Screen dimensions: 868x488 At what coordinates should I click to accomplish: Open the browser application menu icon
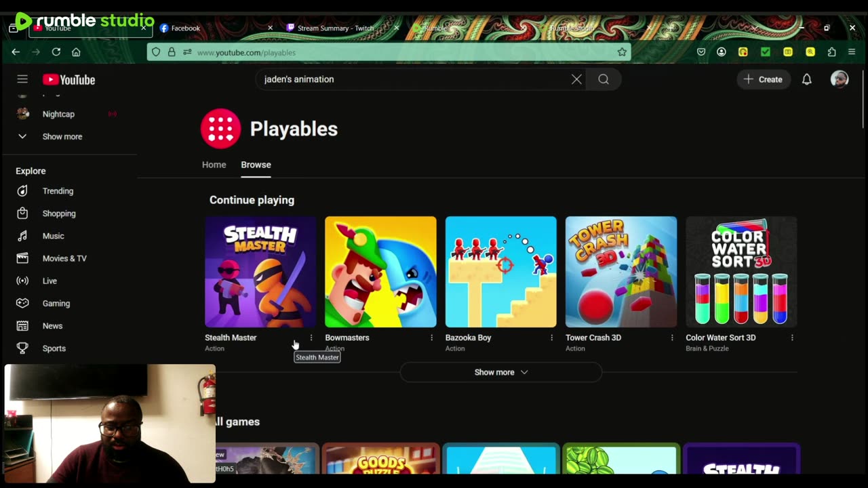852,52
